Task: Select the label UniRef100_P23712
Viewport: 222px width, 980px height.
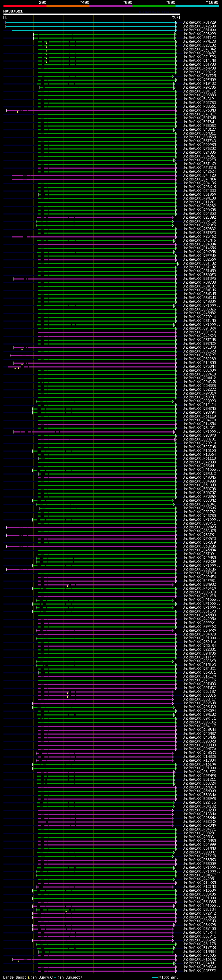Action: [x=199, y=72]
